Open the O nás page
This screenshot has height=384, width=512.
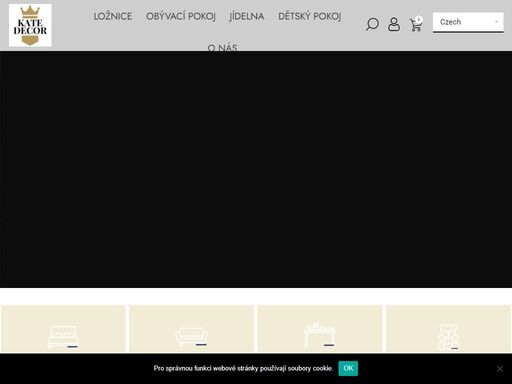point(222,48)
